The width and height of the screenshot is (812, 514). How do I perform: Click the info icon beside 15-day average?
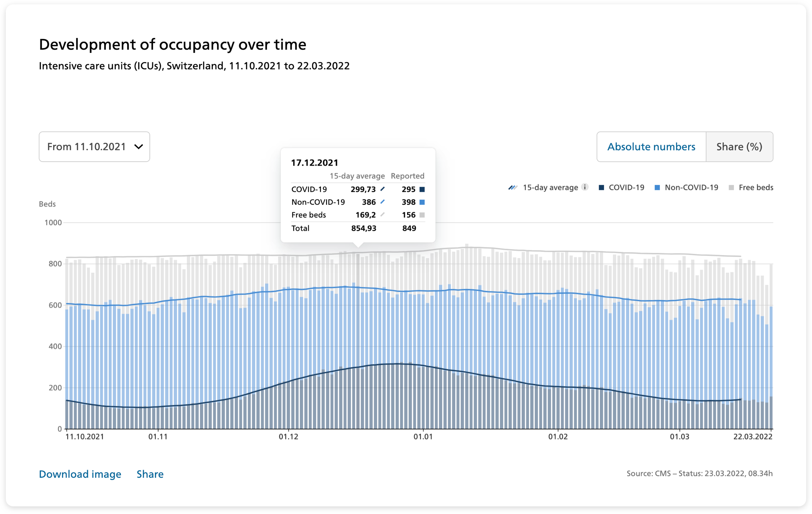point(585,187)
